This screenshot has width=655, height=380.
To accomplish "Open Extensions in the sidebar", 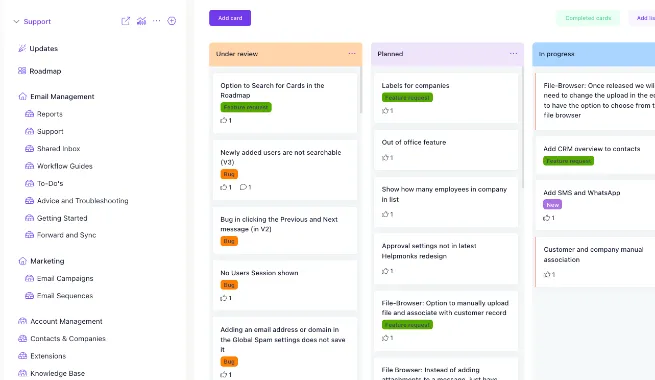I will 48,356.
